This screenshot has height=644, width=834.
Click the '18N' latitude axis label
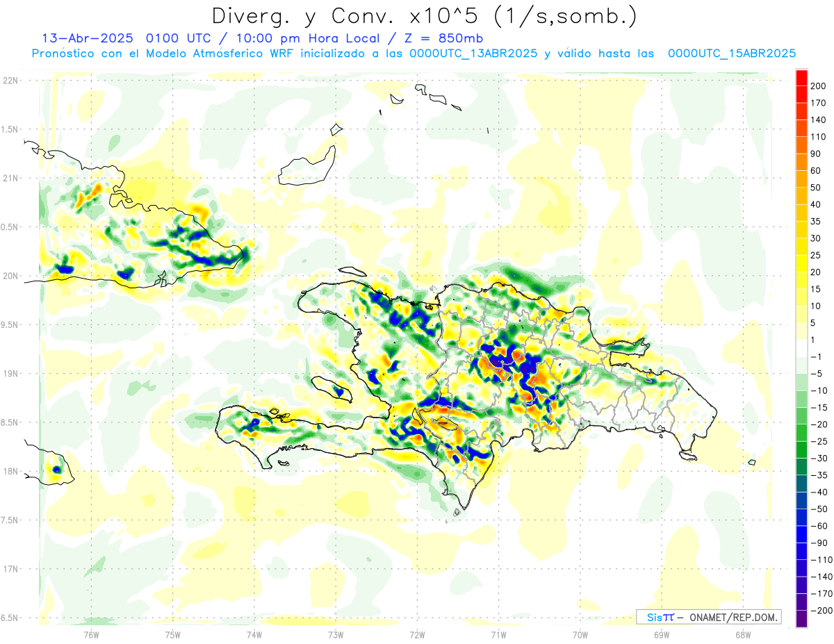point(11,472)
